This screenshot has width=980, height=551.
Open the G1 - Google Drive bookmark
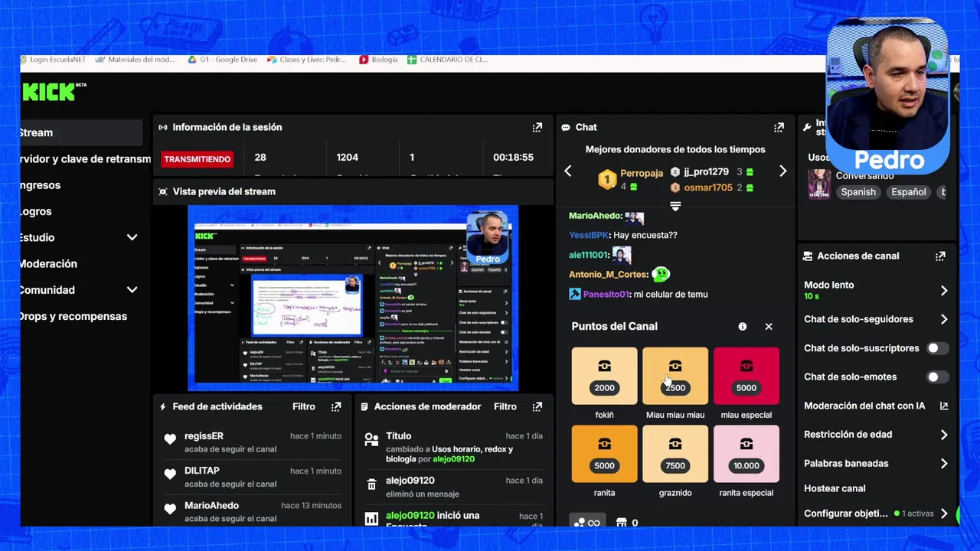tap(223, 60)
